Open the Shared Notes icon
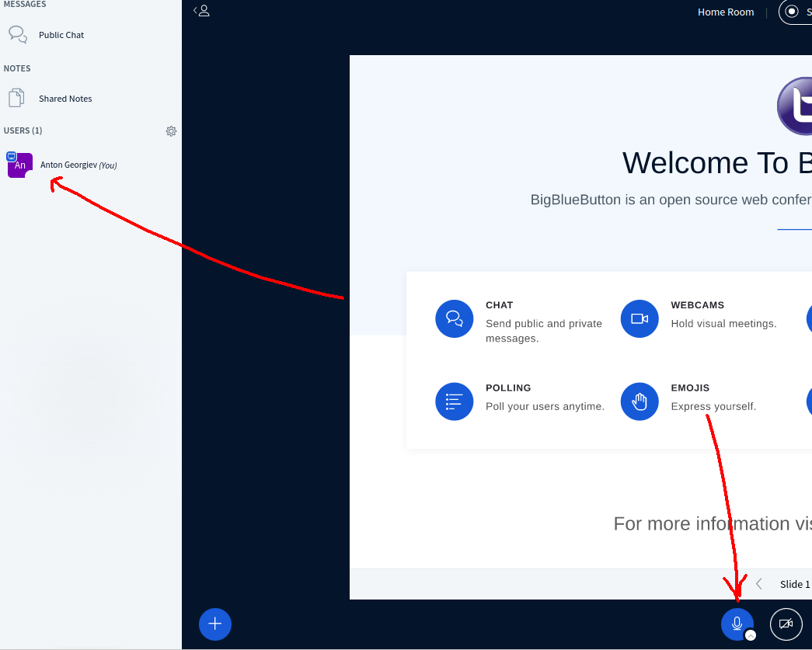 (16, 98)
